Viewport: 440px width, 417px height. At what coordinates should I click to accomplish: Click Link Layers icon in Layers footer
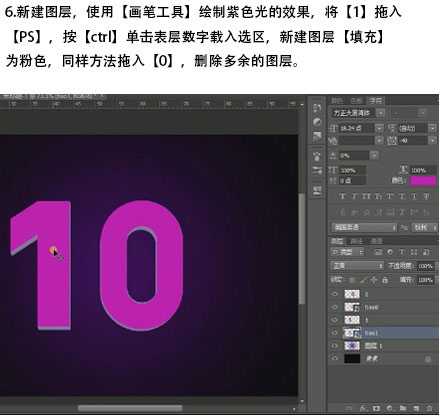coord(349,408)
